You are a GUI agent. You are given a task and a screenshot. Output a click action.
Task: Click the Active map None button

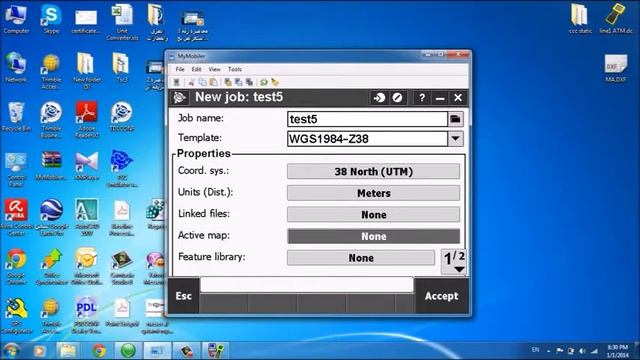(x=373, y=236)
